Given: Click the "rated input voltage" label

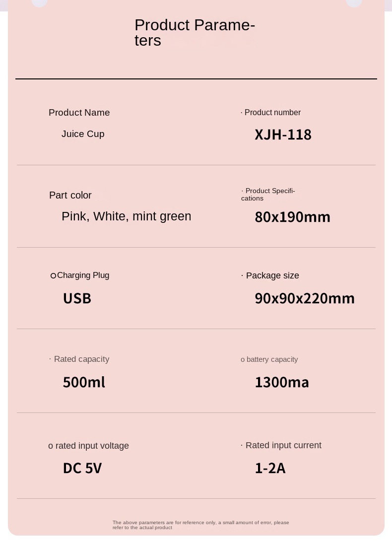Looking at the screenshot, I should (x=92, y=446).
